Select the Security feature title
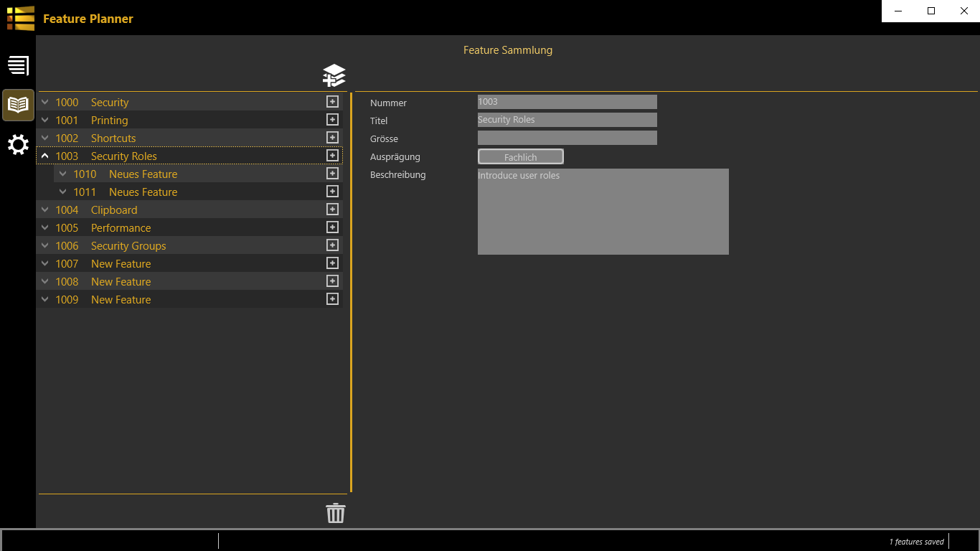 [x=110, y=103]
